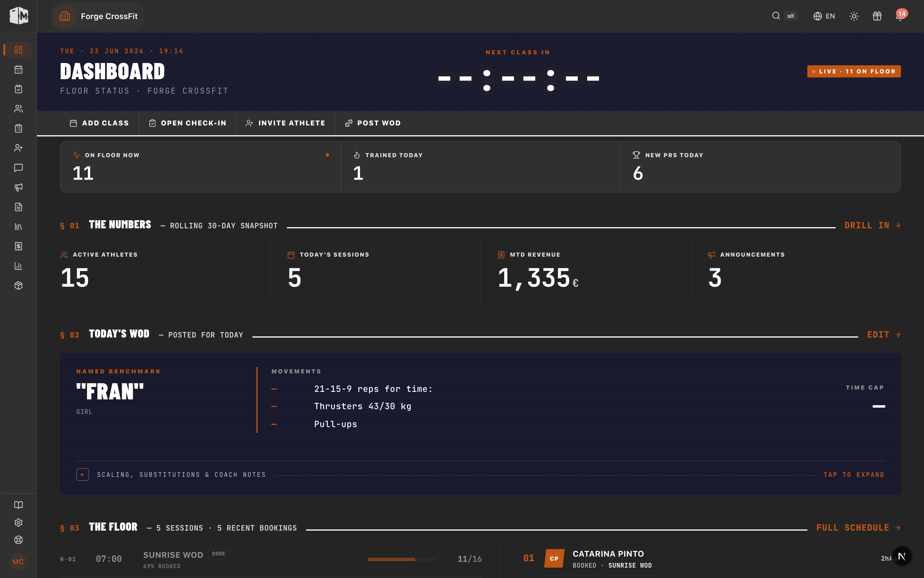Click the app logo at top left

[x=19, y=16]
